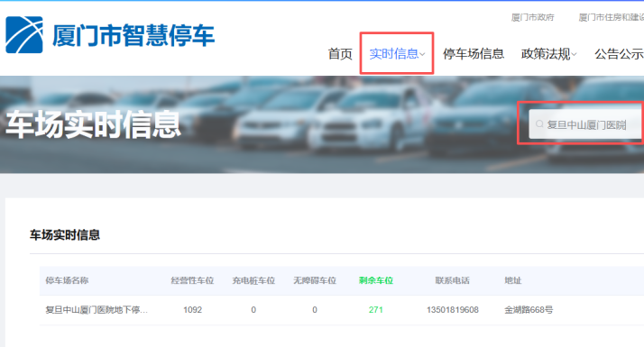Screen dimensions: 644x347
Task: Select the 停车场名称 column header
Action: [x=67, y=280]
